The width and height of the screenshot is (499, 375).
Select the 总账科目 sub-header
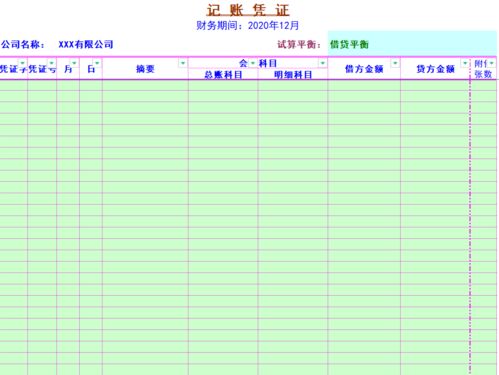223,75
